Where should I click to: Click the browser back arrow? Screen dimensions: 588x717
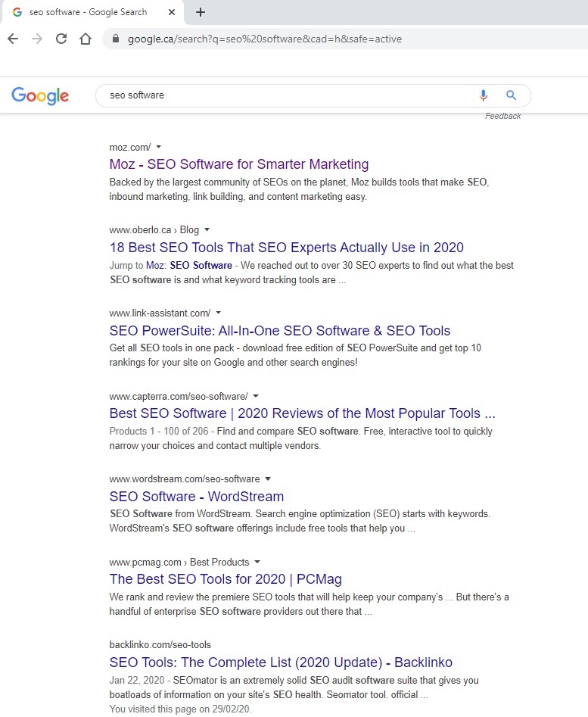[13, 39]
